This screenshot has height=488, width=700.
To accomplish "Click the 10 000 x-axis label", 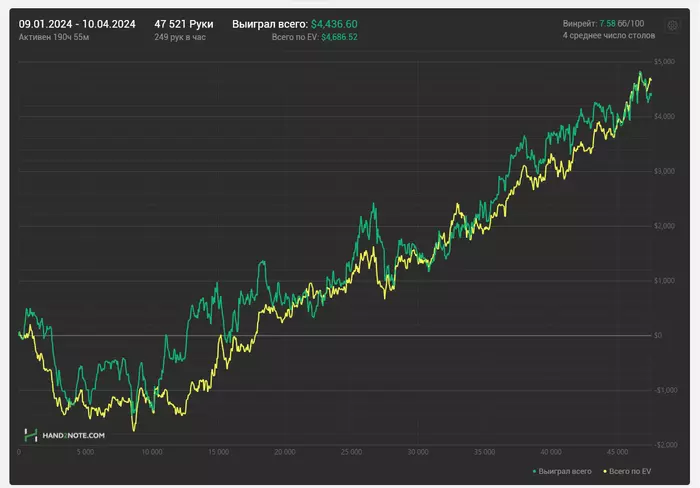I will [152, 452].
